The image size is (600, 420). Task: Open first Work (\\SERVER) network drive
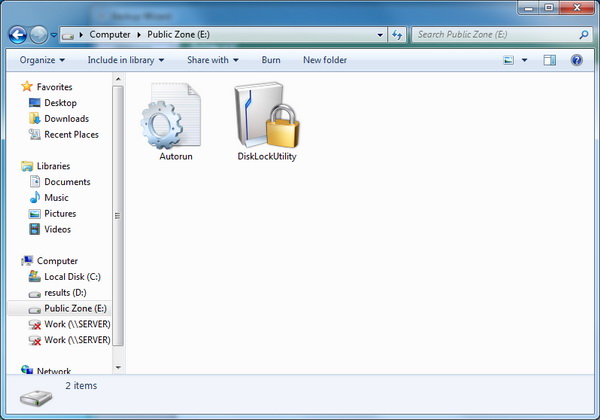pyautogui.click(x=77, y=324)
